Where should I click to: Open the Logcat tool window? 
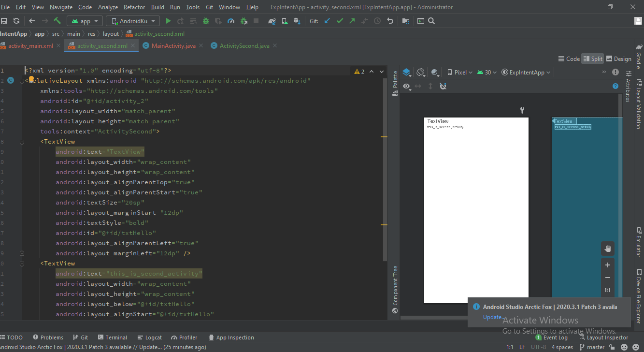point(150,337)
